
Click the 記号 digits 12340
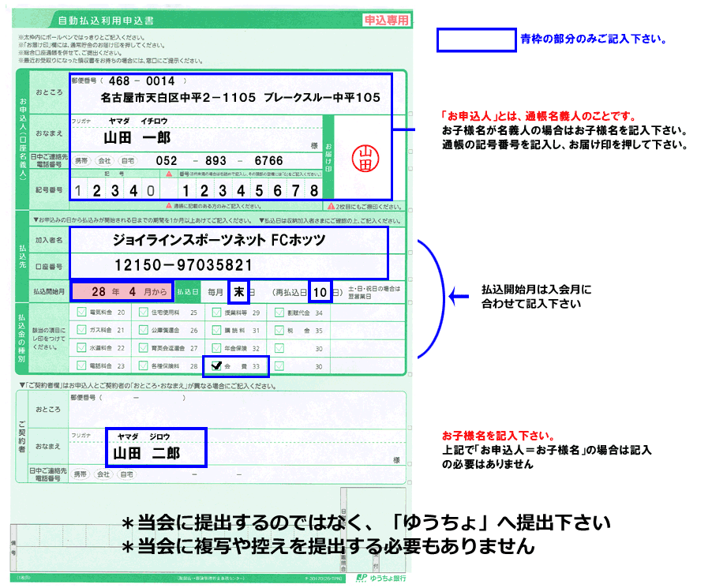pyautogui.click(x=115, y=191)
